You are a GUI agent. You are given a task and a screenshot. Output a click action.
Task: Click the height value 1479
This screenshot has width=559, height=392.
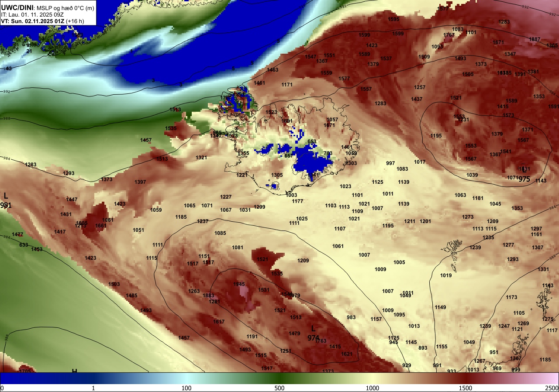click(x=294, y=334)
